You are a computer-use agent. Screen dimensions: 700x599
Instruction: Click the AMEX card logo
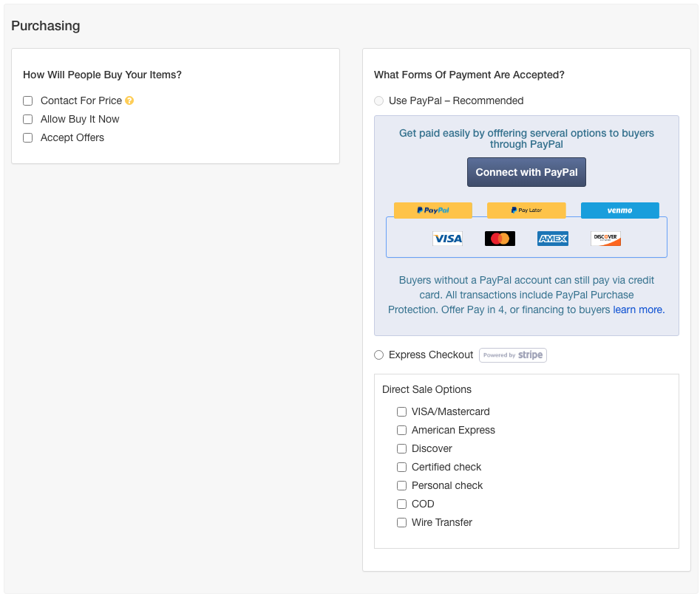pyautogui.click(x=553, y=239)
